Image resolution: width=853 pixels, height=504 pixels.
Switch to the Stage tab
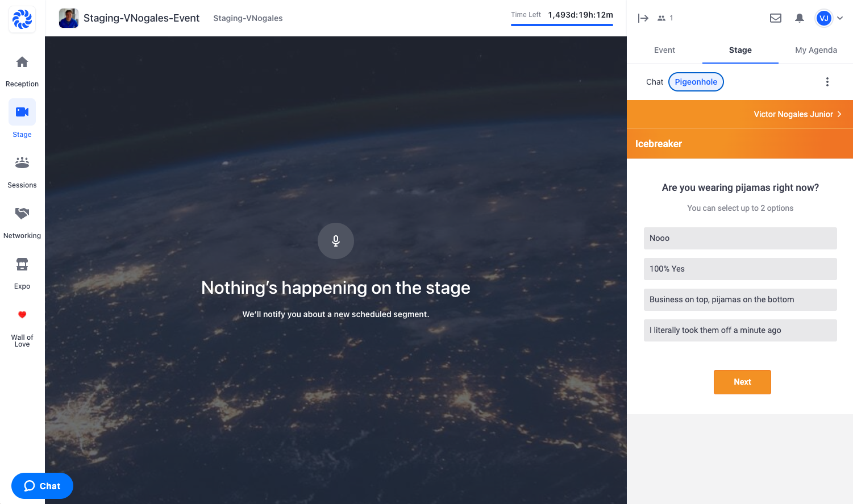pos(740,50)
